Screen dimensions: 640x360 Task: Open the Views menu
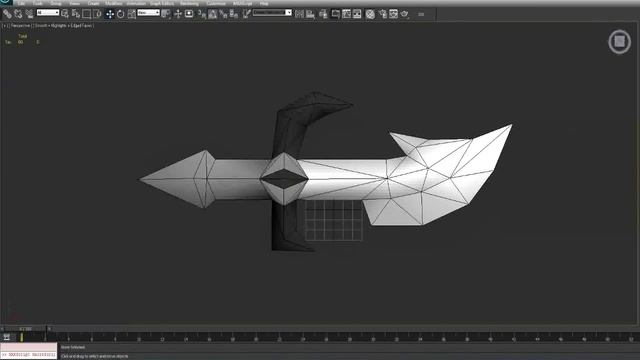[75, 3]
